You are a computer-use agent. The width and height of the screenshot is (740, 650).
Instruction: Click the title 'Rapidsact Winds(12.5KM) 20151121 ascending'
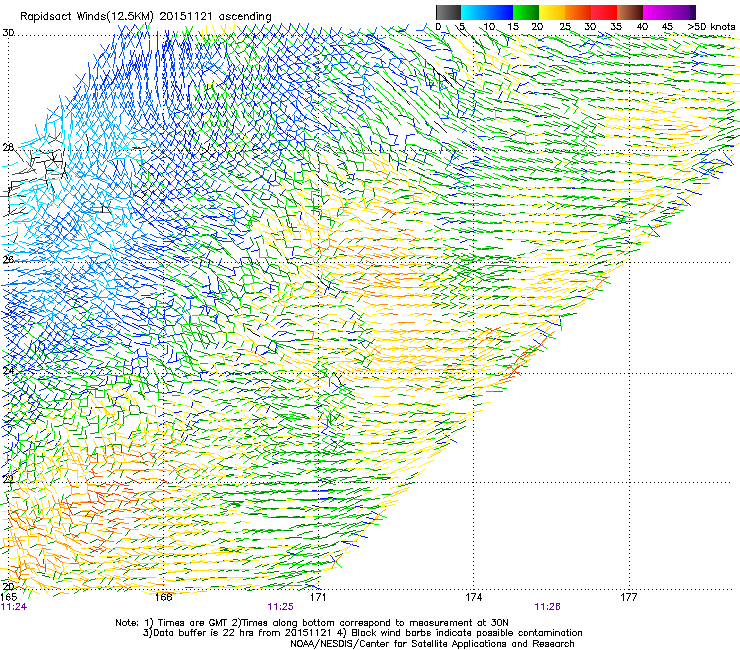pos(146,17)
